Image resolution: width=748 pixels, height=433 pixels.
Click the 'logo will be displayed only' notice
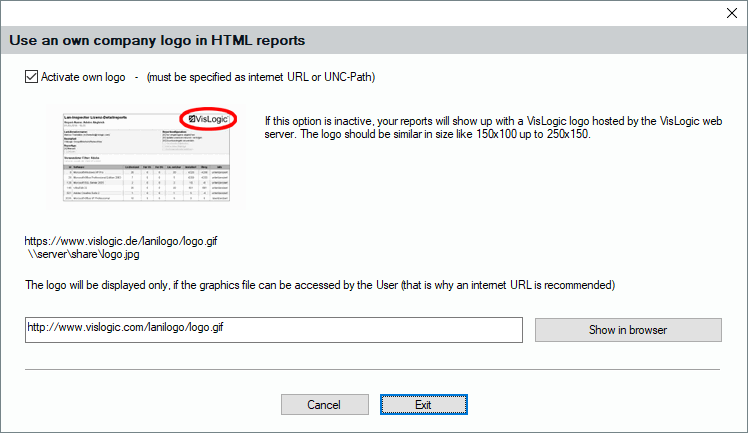coord(320,285)
